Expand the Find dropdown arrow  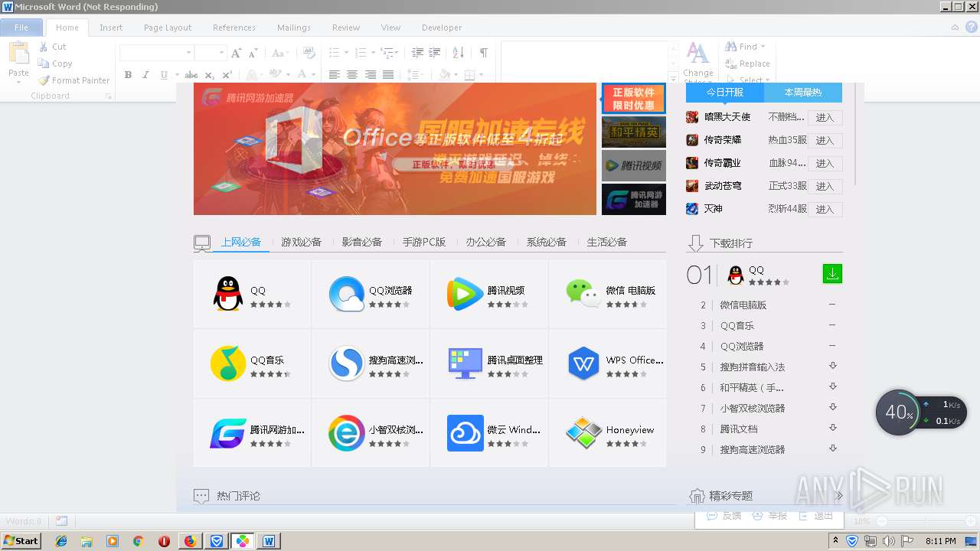(763, 47)
